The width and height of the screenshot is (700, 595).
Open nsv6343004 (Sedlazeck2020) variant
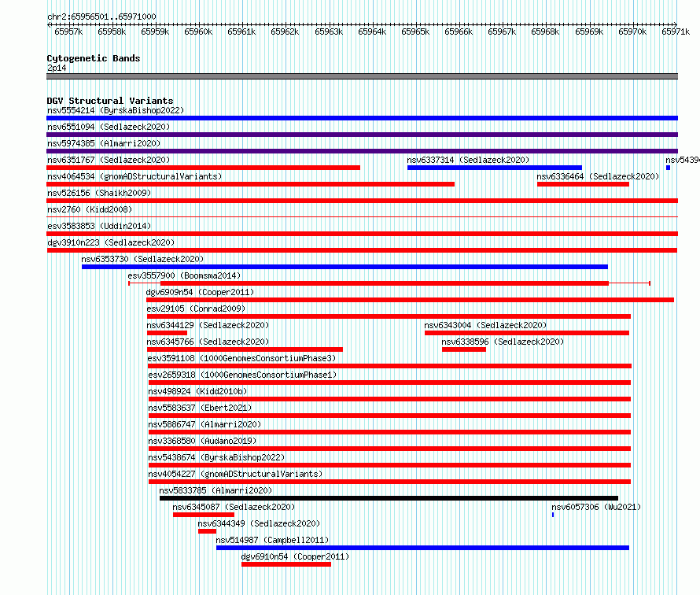(x=527, y=333)
